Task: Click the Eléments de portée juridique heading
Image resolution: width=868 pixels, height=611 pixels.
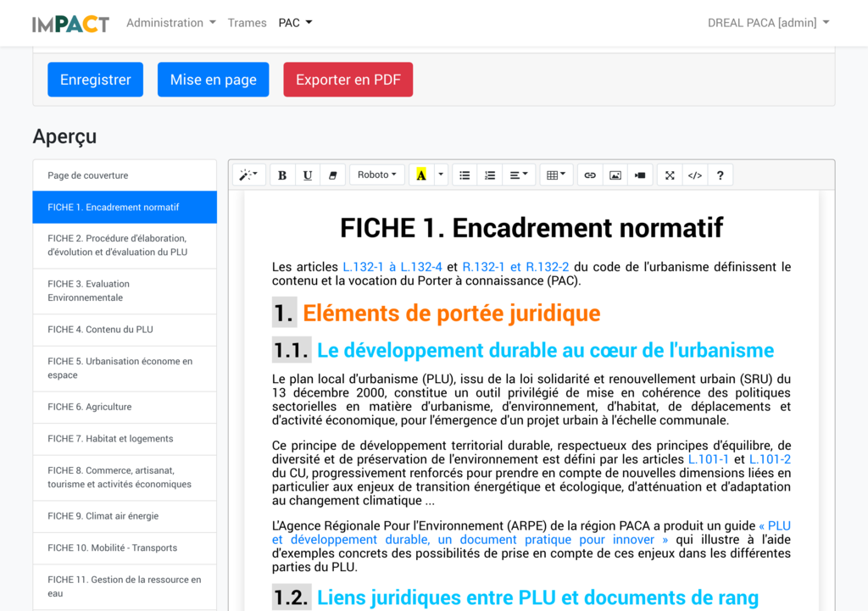Action: coord(452,314)
